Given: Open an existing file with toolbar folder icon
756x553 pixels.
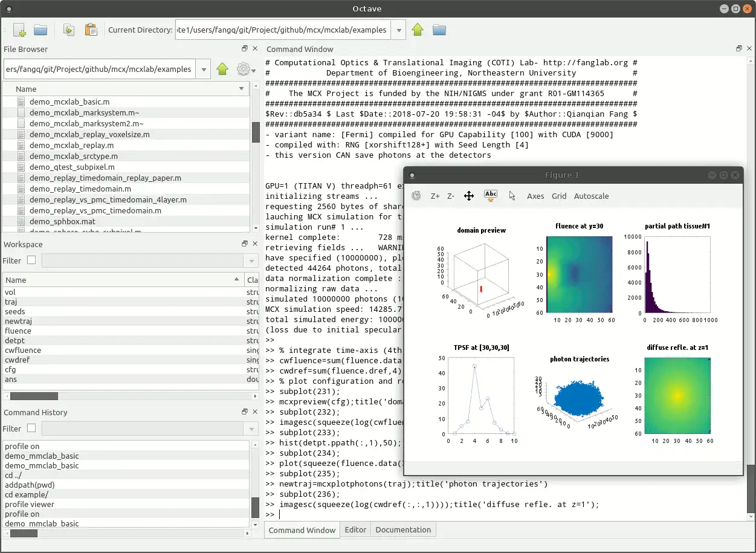Looking at the screenshot, I should (40, 30).
